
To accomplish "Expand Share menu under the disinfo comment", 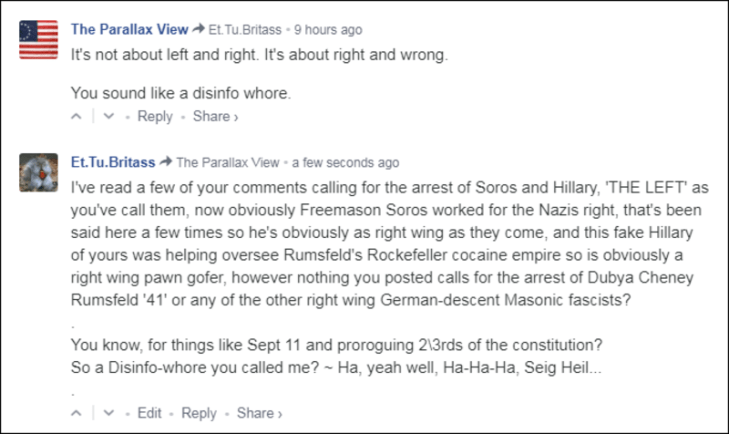I will pyautogui.click(x=215, y=117).
